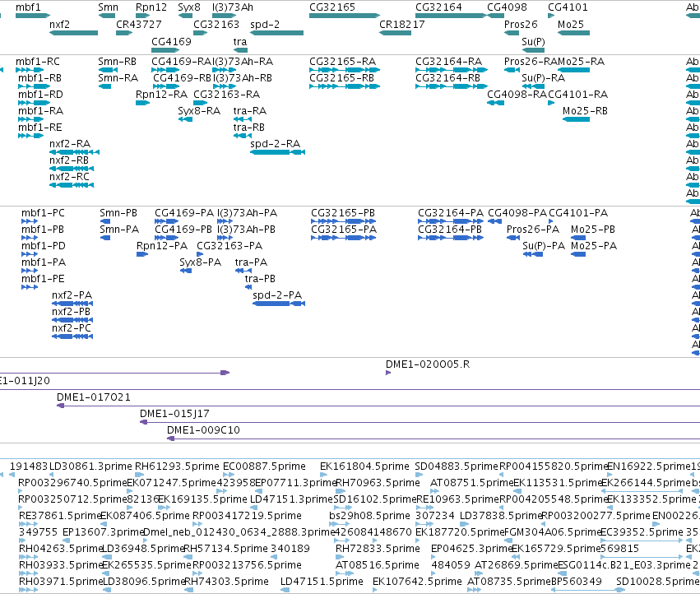The width and height of the screenshot is (700, 594).
Task: Click transcript Rpn12-RA
Action: click(x=161, y=95)
